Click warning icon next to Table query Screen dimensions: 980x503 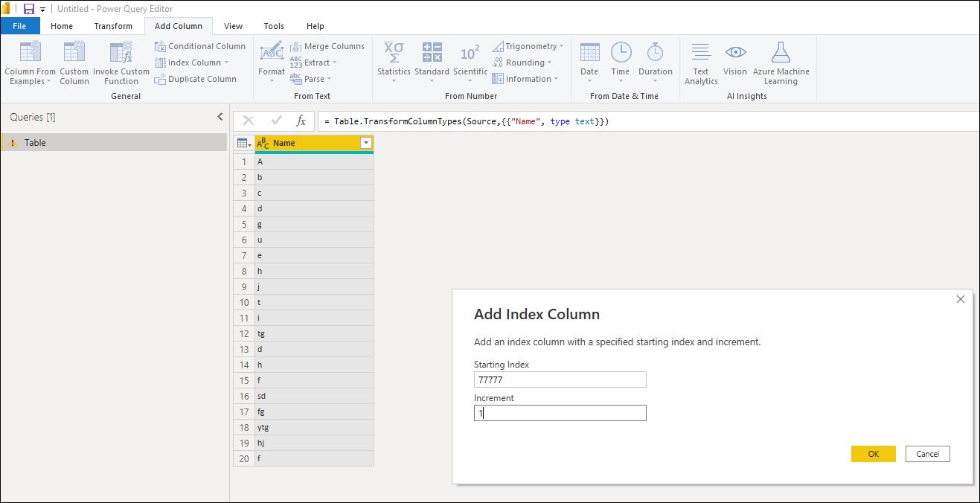pyautogui.click(x=13, y=143)
